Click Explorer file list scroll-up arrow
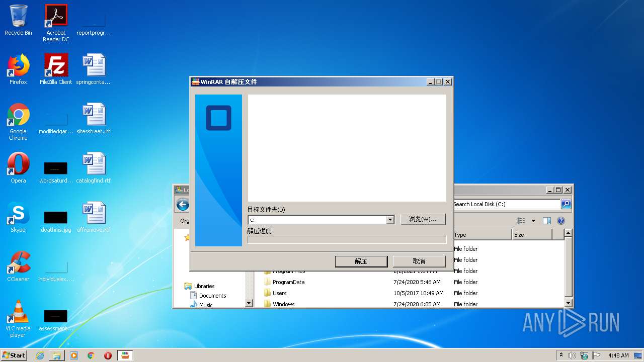The height and width of the screenshot is (362, 644). pyautogui.click(x=568, y=233)
